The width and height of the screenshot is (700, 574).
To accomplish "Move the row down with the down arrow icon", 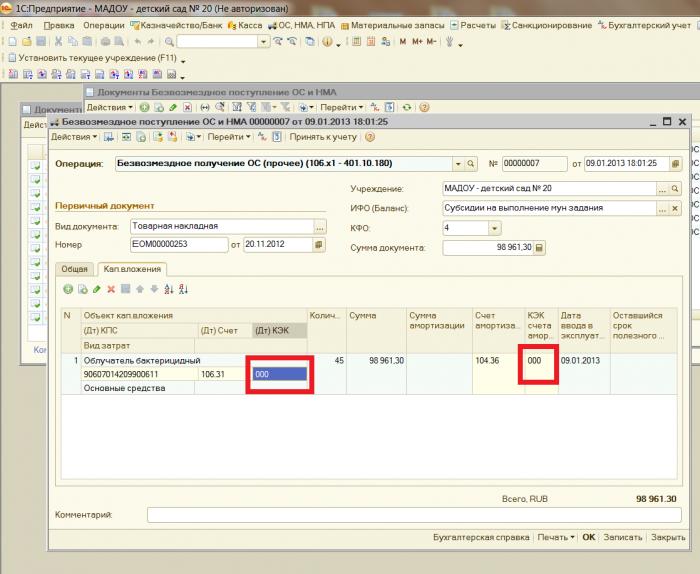I will click(x=154, y=289).
